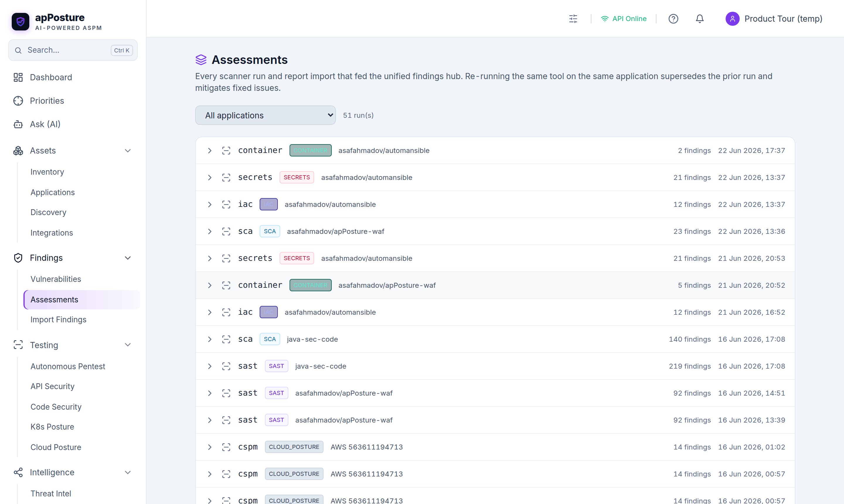
Task: Click the SECRETS tag on the top secrets run
Action: click(x=297, y=177)
